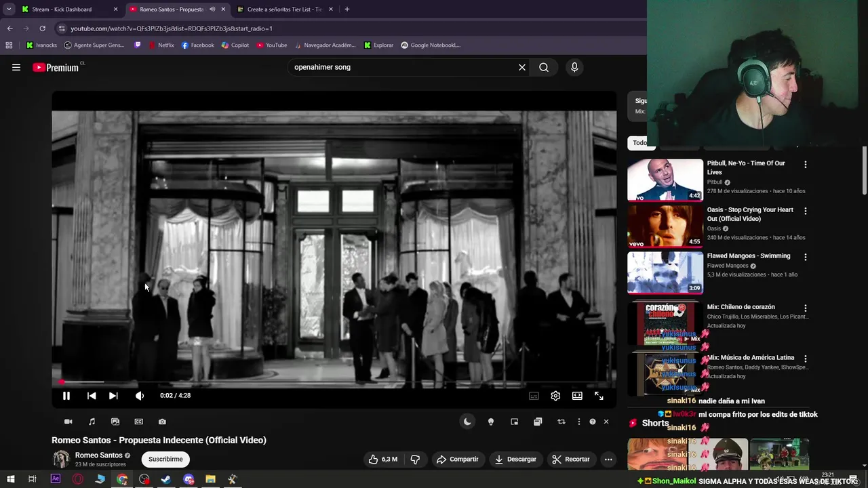Click the CC captions extension icon

[x=138, y=422]
